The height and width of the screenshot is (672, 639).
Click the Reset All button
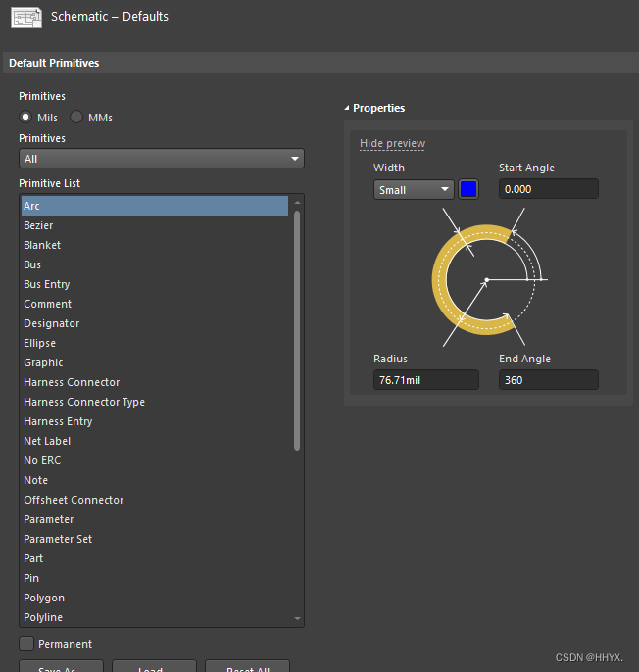(247, 666)
